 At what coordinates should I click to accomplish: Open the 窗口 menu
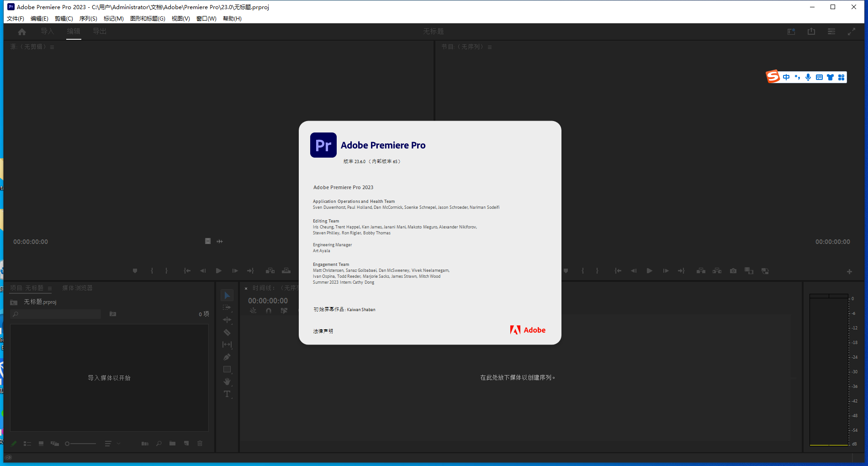click(x=206, y=18)
